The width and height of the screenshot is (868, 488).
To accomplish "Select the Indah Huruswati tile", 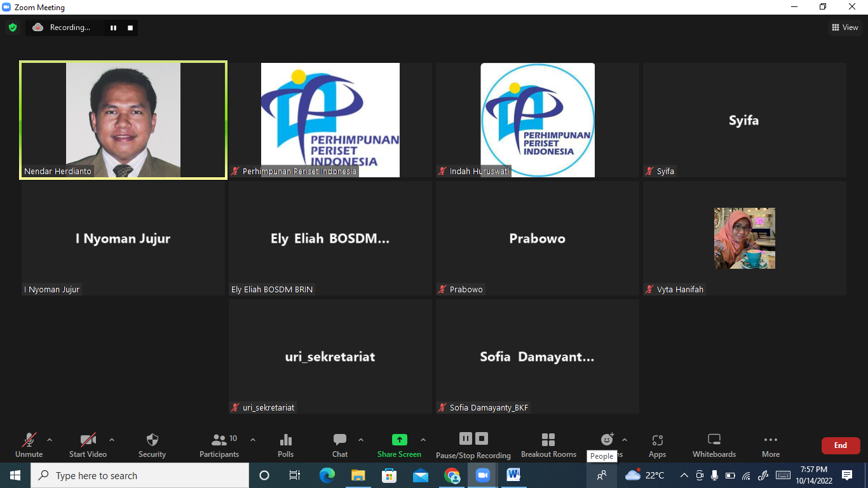I will pos(538,120).
